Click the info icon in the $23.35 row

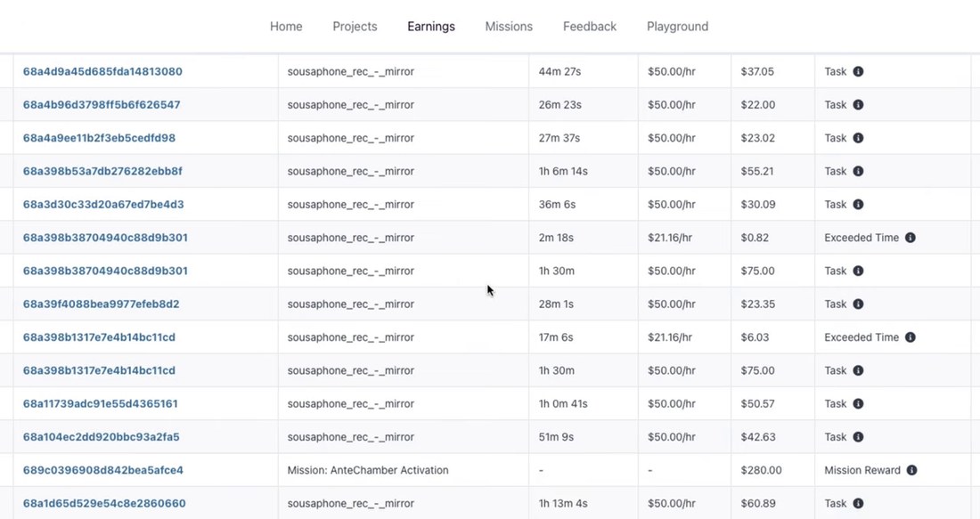[858, 304]
